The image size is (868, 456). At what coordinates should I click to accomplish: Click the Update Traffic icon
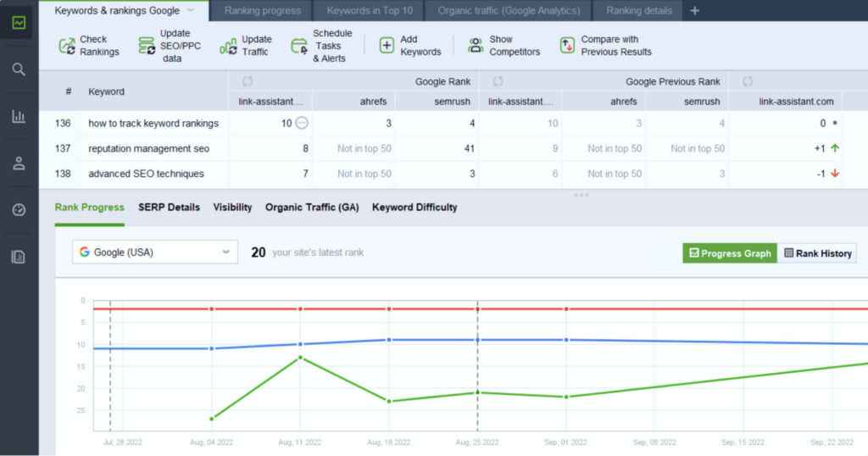pyautogui.click(x=228, y=46)
